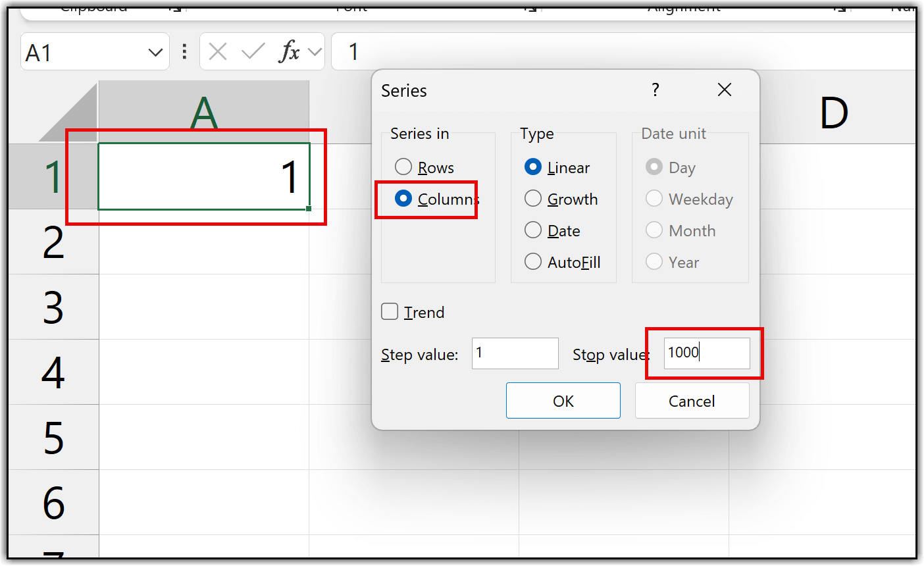The image size is (924, 566).
Task: Click the formula bar Enter checkmark icon
Action: click(253, 51)
